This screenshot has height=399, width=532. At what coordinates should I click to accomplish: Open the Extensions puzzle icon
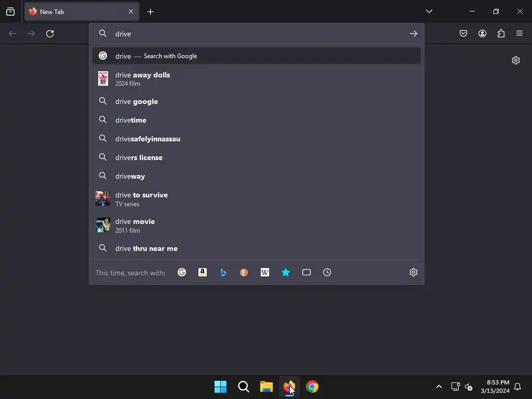click(x=501, y=33)
